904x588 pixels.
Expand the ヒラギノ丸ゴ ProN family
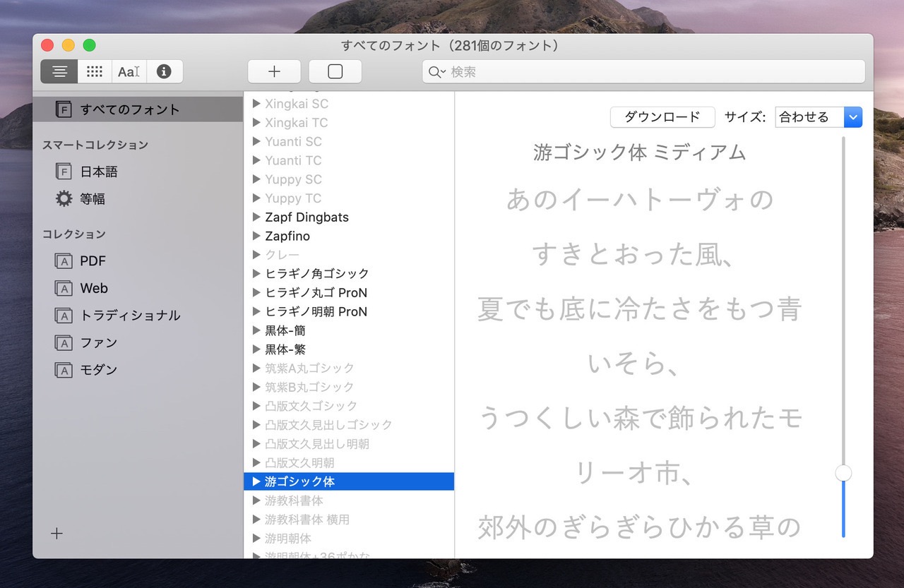tap(257, 293)
